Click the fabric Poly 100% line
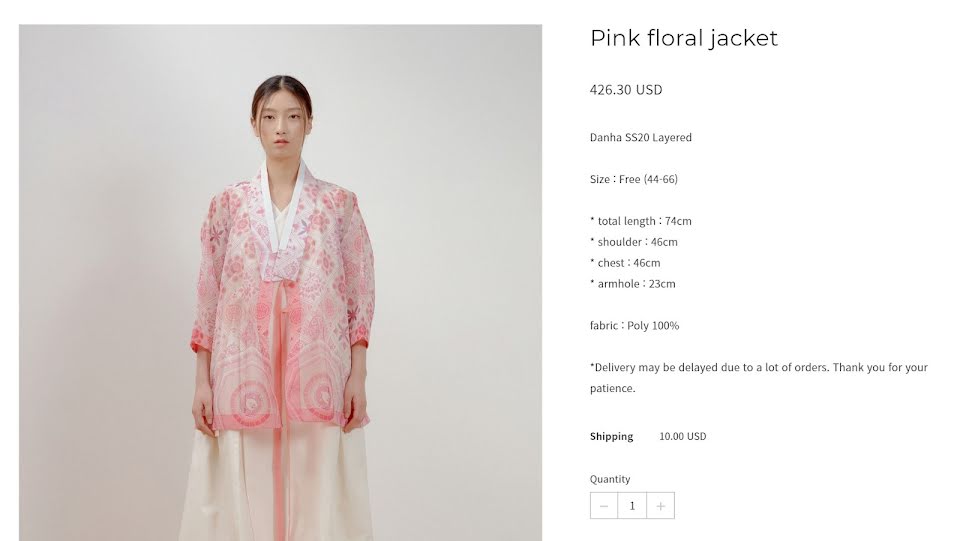This screenshot has height=541, width=960. 634,326
